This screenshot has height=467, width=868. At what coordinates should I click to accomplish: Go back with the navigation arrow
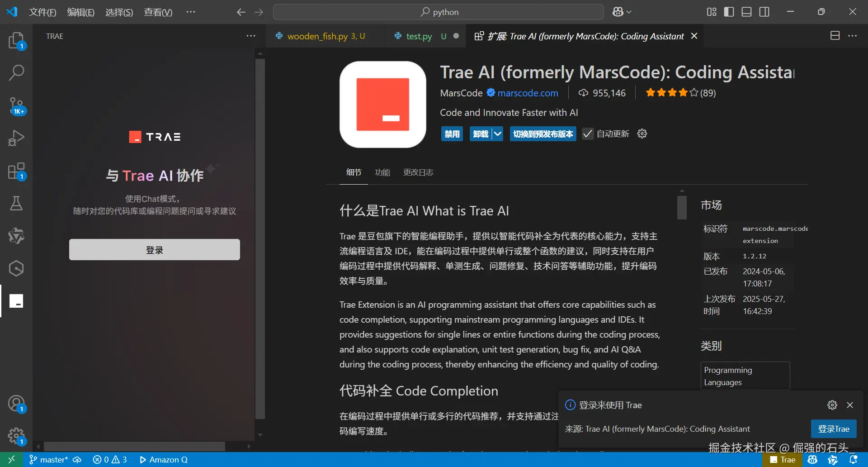click(x=241, y=12)
